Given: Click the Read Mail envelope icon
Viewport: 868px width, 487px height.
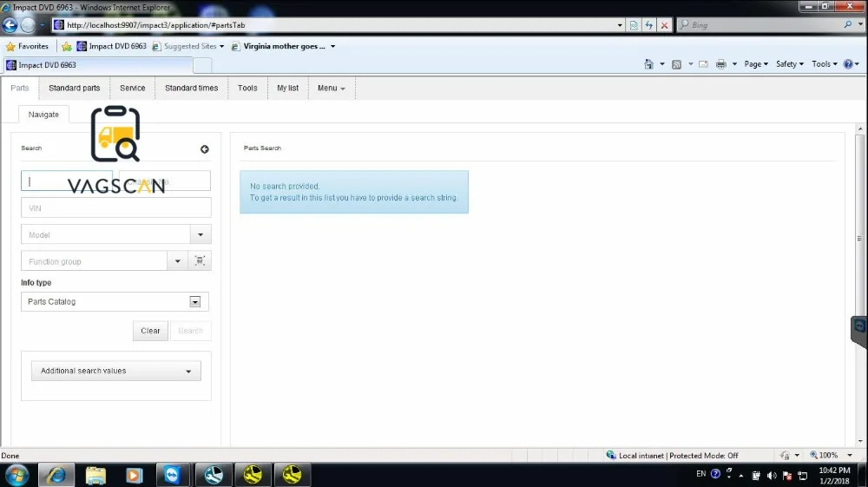Looking at the screenshot, I should click(x=703, y=64).
